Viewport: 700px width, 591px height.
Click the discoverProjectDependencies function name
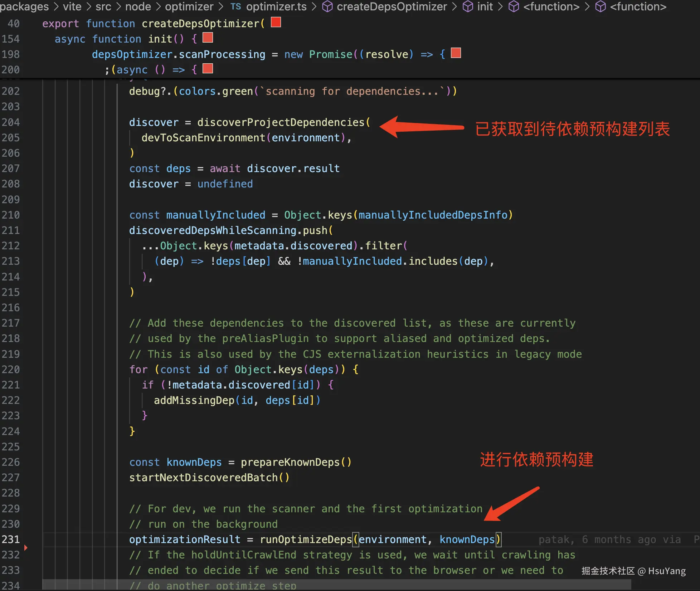point(281,122)
